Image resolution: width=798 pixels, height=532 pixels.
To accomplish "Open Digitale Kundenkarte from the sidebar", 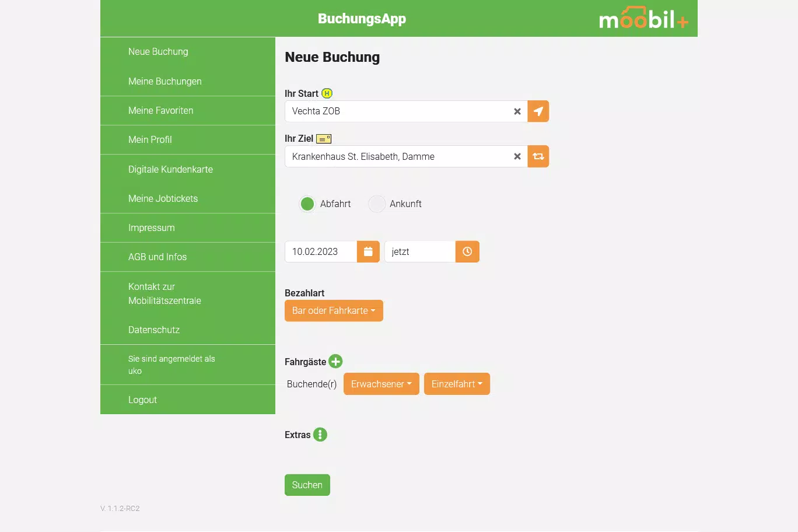I will [170, 169].
